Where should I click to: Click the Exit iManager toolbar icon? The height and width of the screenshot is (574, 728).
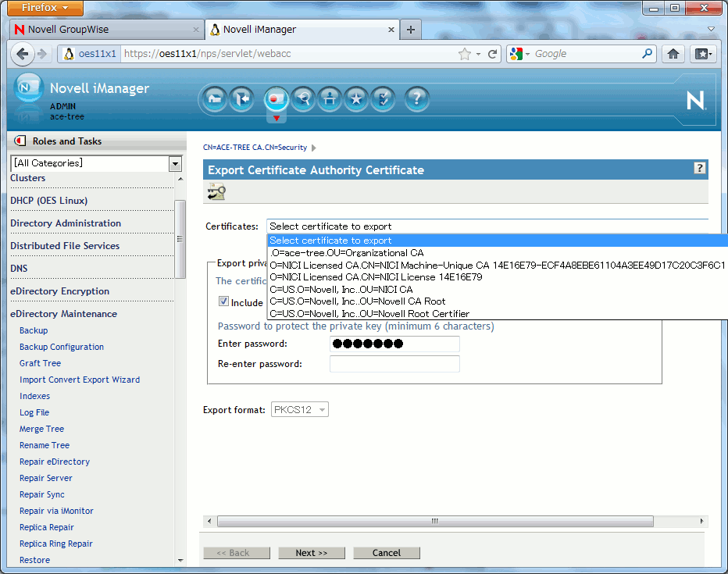(x=242, y=99)
